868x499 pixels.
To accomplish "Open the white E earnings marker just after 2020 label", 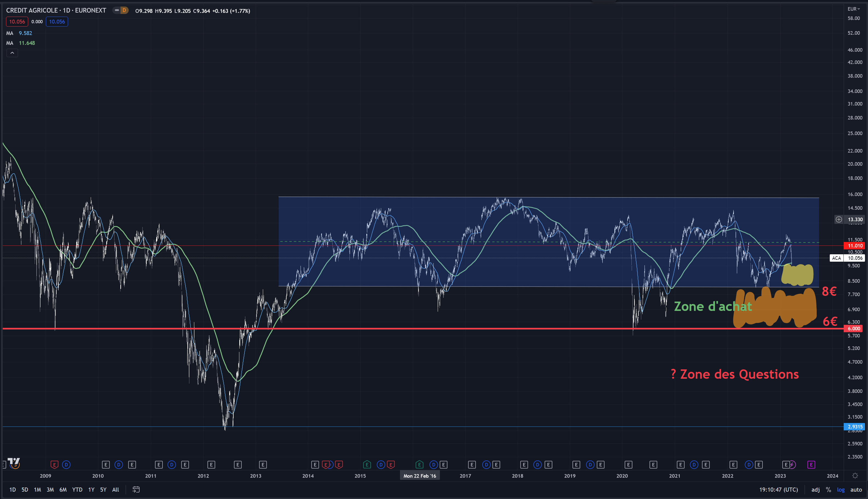I will (628, 465).
